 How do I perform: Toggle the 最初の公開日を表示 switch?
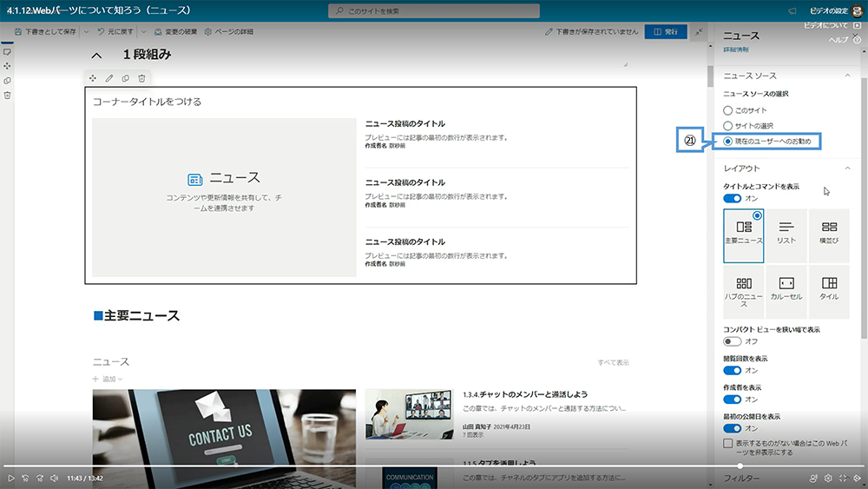click(733, 428)
